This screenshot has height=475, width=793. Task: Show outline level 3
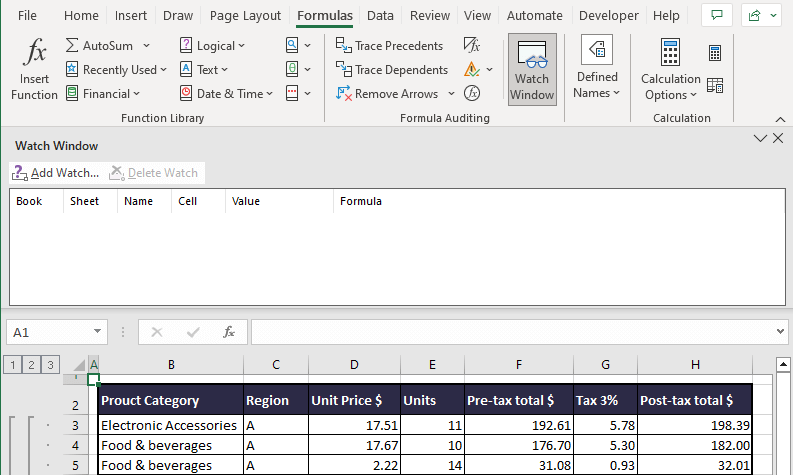pyautogui.click(x=50, y=365)
